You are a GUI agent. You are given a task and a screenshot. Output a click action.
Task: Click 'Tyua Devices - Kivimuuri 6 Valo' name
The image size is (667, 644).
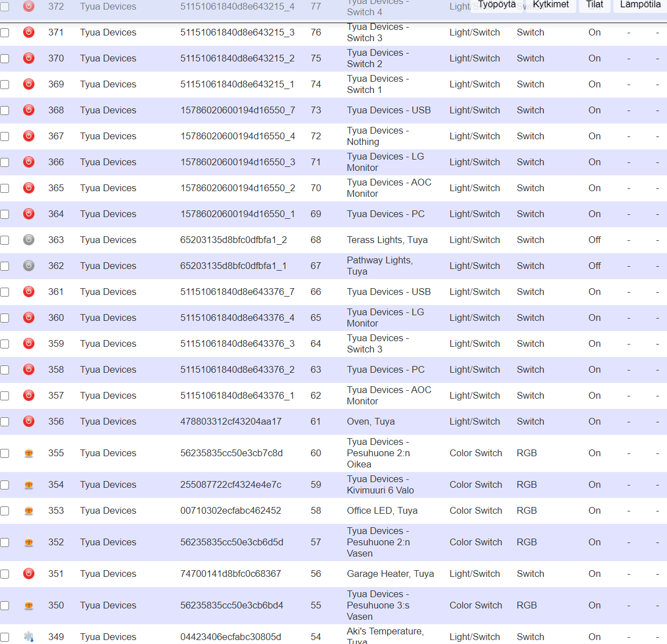click(x=380, y=484)
